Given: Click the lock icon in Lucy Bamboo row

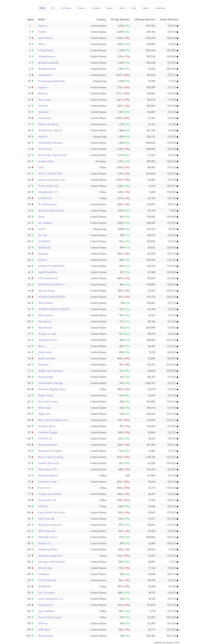Looking at the screenshot, I should [x=178, y=611].
